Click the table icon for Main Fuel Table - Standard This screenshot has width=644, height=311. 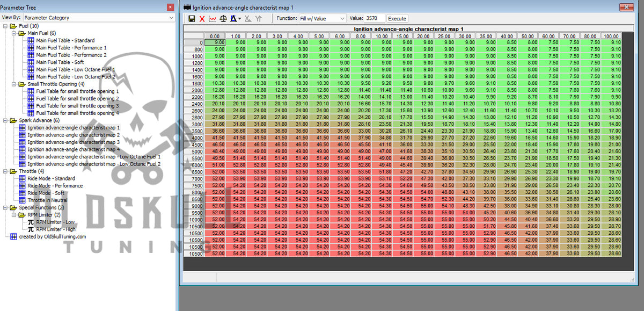click(31, 40)
